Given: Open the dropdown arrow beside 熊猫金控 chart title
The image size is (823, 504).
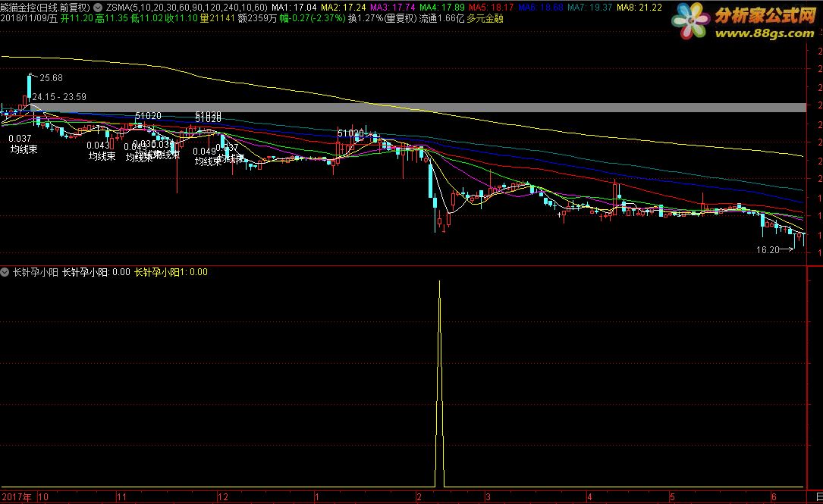Looking at the screenshot, I should (98, 8).
